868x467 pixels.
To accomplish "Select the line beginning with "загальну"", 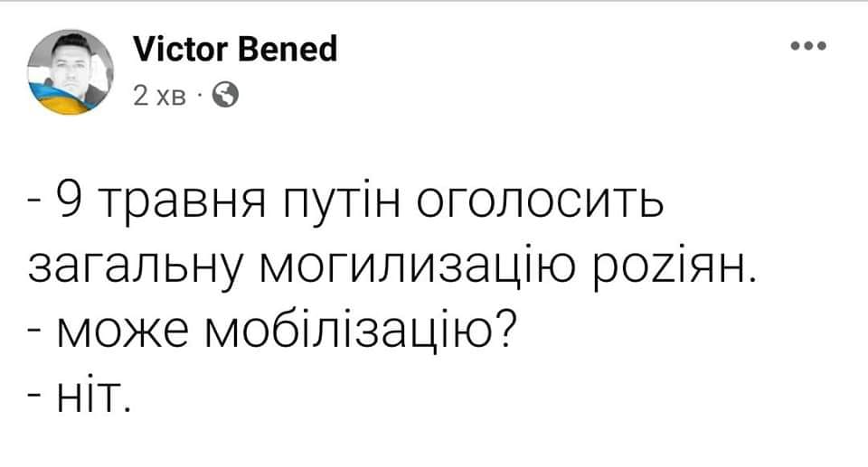I will (389, 265).
